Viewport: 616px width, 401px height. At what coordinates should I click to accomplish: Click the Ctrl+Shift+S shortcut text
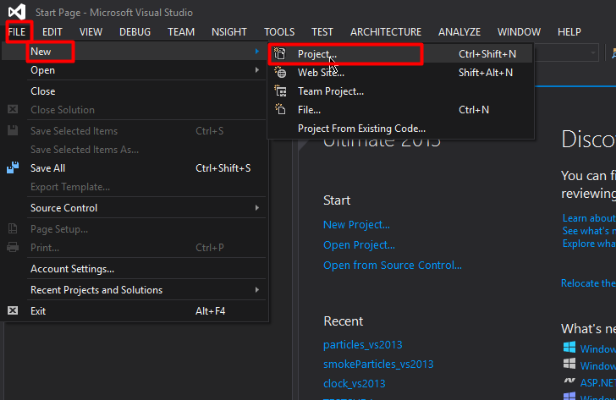223,168
